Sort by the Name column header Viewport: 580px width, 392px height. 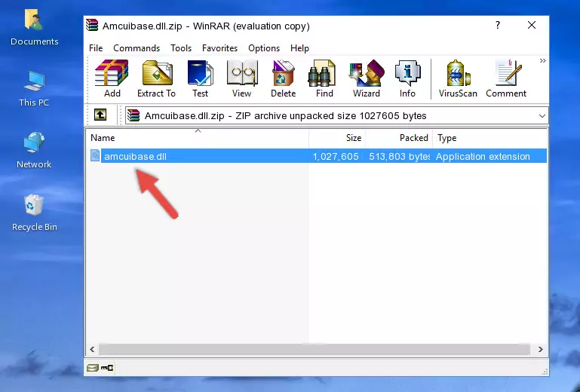pyautogui.click(x=198, y=138)
